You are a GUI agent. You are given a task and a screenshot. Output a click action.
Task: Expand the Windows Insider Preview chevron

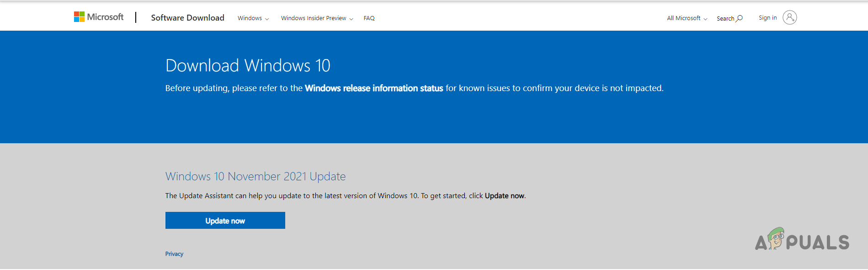(351, 19)
